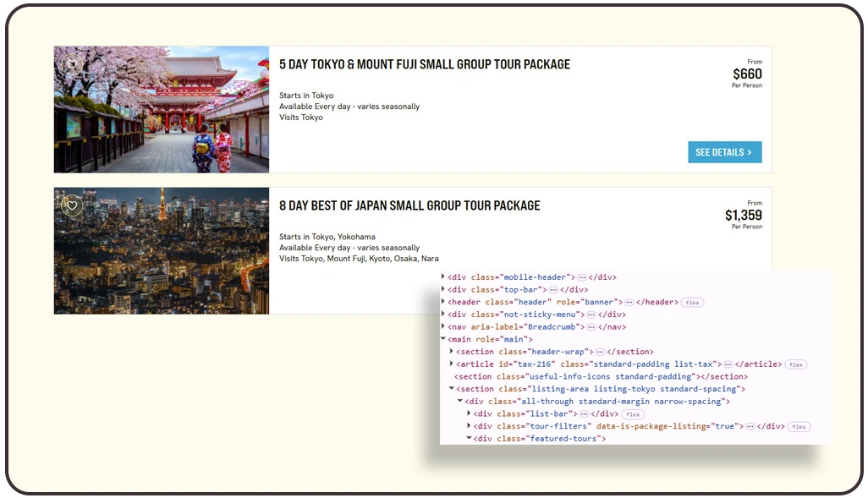
Task: Click the ellipsis in the Breadcrumb nav node
Action: pyautogui.click(x=591, y=327)
